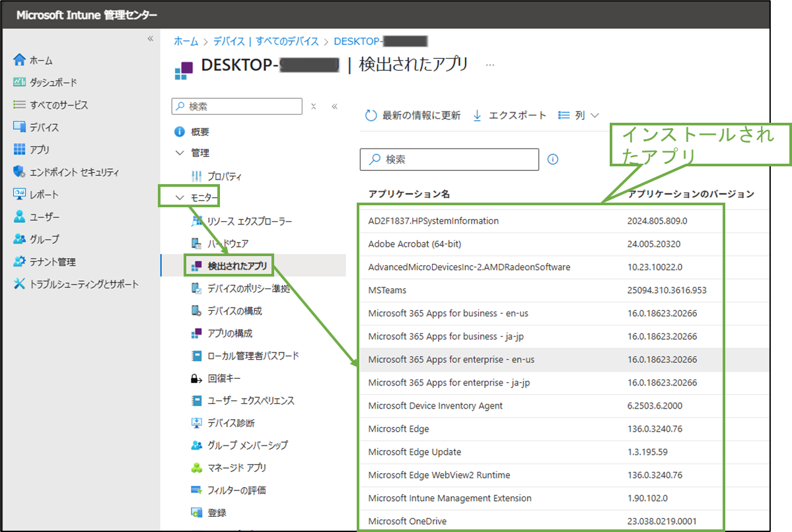792x532 pixels.
Task: Go to デバイス | すべてのデバイス breadcrumb
Action: pos(266,41)
